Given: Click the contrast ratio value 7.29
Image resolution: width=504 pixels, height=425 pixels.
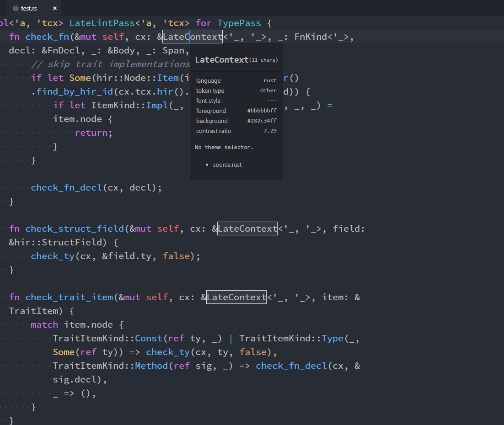Looking at the screenshot, I should click(269, 131).
